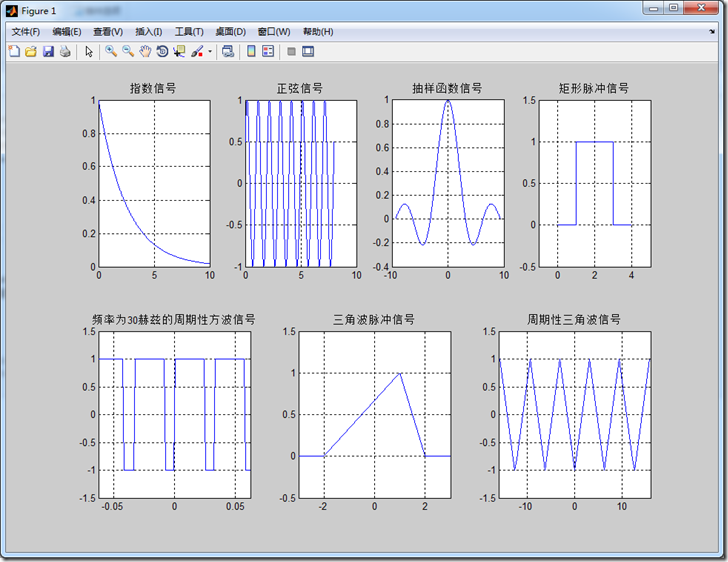728x562 pixels.
Task: Insert a colorbar via toolbar button
Action: (251, 51)
